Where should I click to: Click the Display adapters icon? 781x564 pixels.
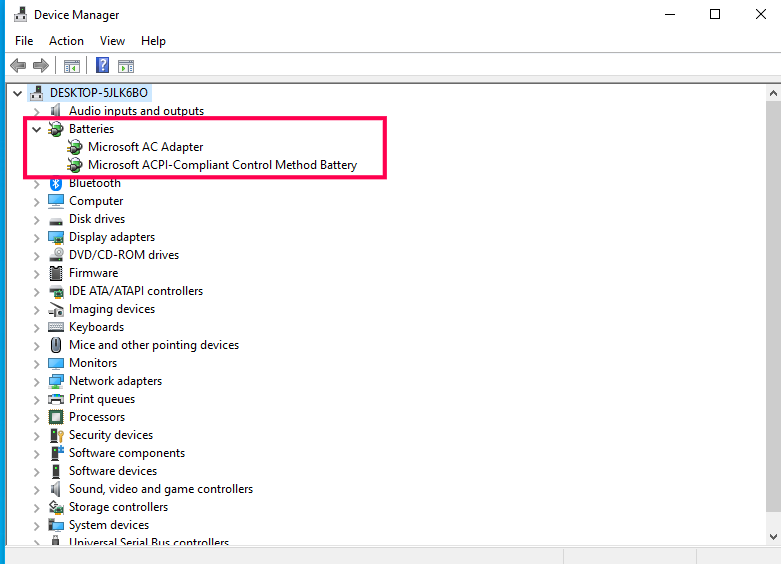click(x=56, y=237)
